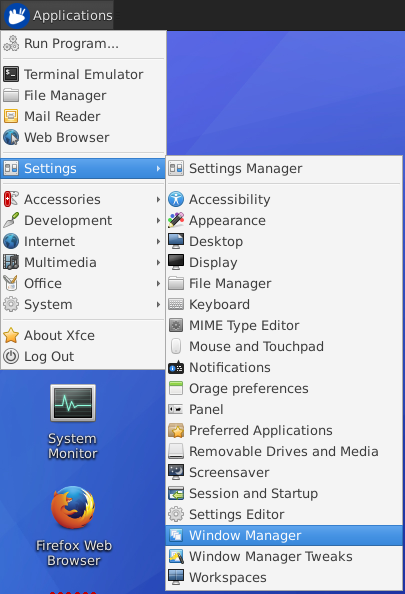The width and height of the screenshot is (405, 594).
Task: Open Settings Manager in the submenu
Action: point(284,169)
